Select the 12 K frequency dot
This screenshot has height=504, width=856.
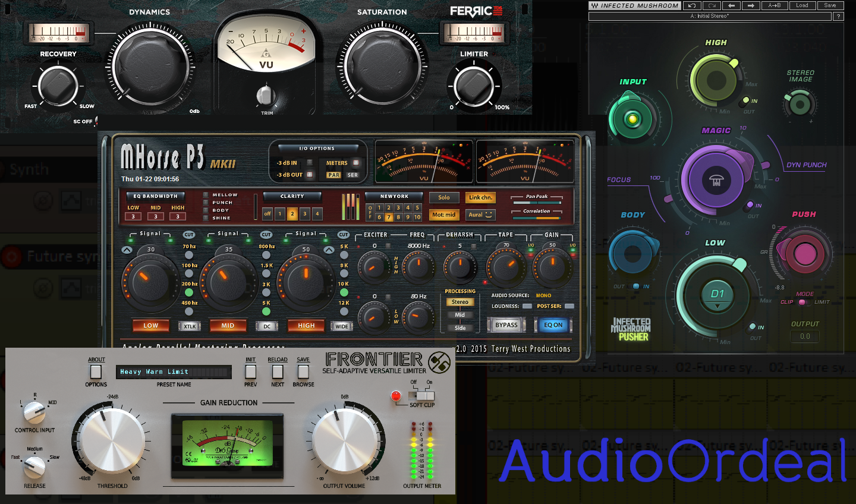point(344,311)
